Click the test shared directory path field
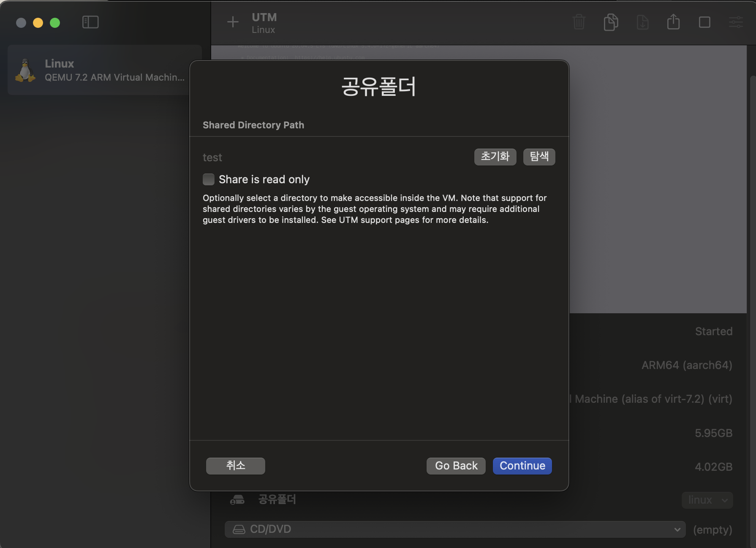The height and width of the screenshot is (548, 756). click(x=212, y=157)
